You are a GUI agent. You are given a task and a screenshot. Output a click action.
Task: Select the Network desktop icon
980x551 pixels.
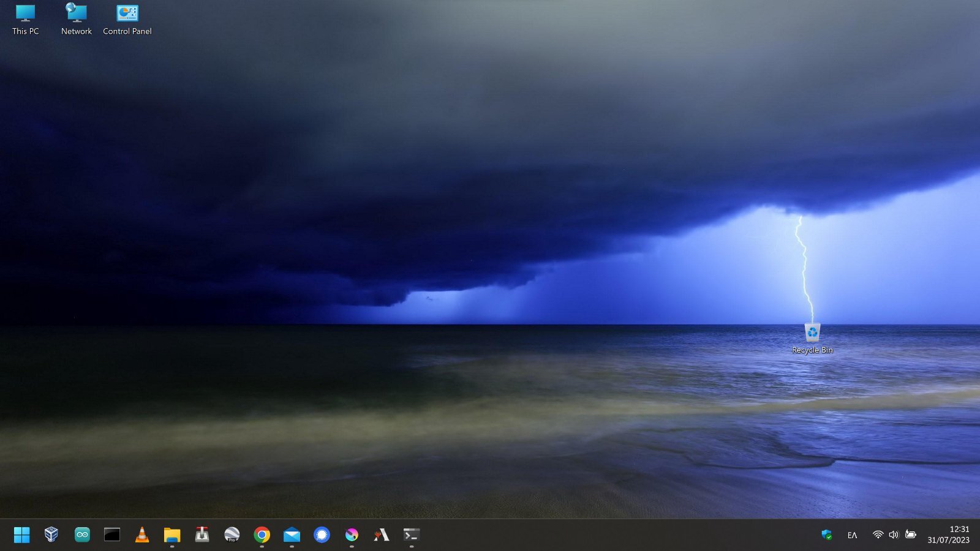(76, 20)
